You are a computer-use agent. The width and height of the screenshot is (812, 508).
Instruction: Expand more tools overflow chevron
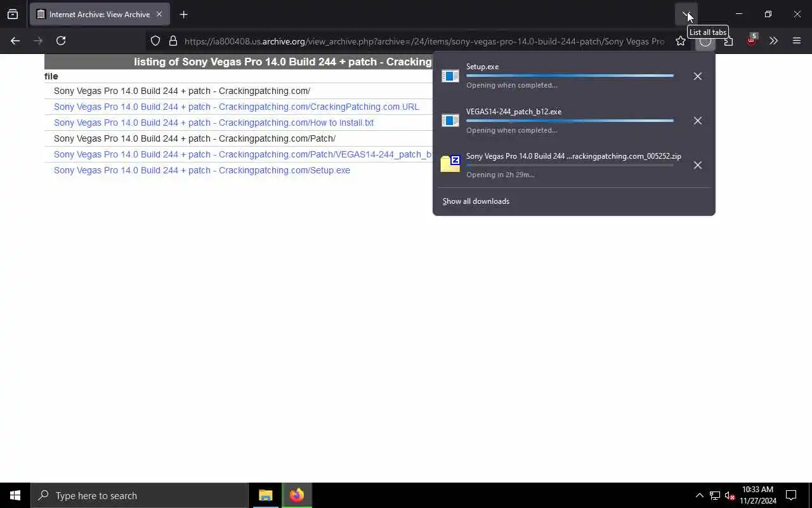coord(773,41)
